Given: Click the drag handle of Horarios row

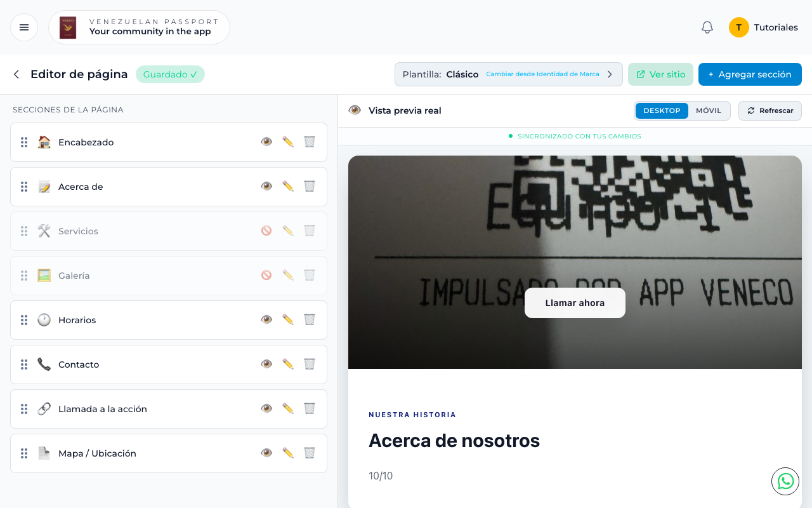Looking at the screenshot, I should 24,320.
